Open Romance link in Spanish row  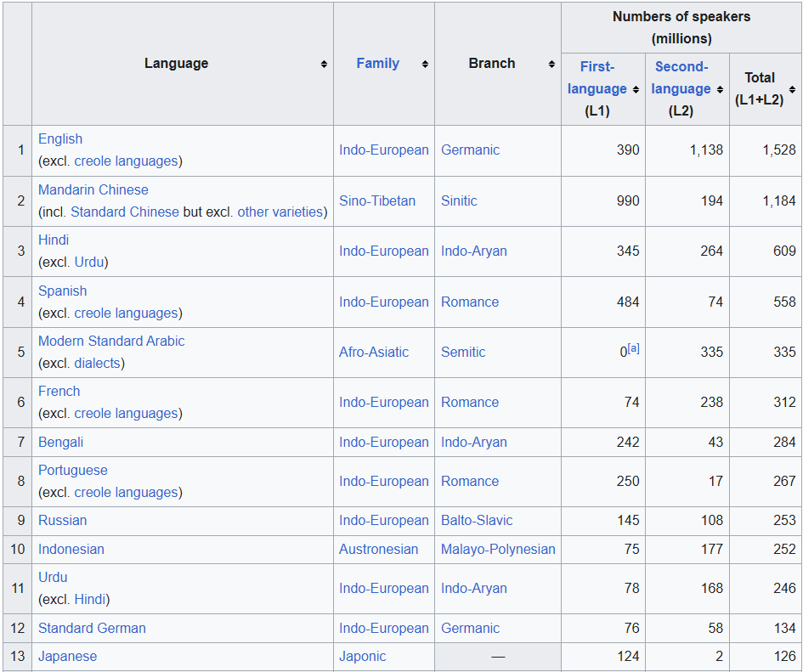tap(470, 302)
